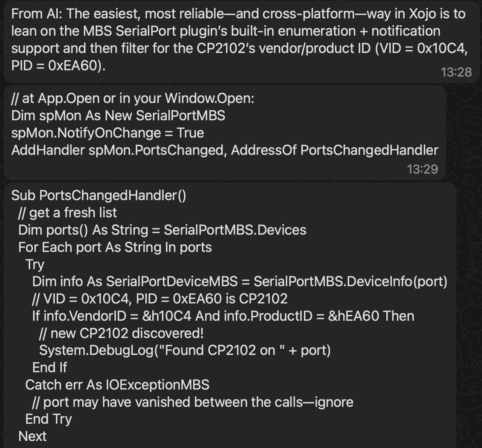This screenshot has height=448, width=482.
Task: Click the '// port may have vanished' comment
Action: click(193, 402)
